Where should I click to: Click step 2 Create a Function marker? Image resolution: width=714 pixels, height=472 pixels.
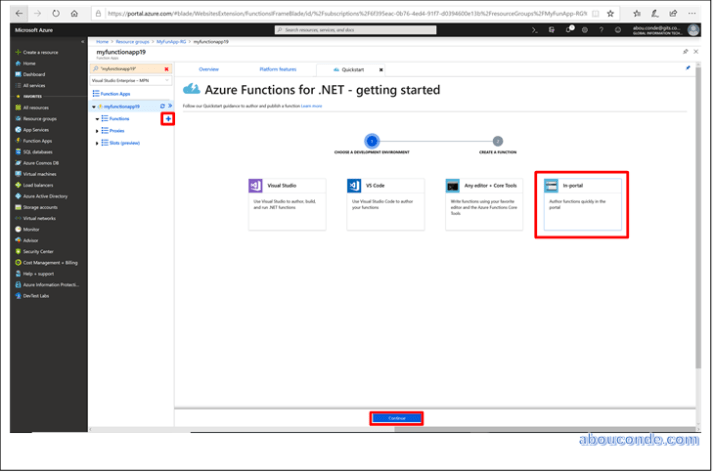(497, 141)
